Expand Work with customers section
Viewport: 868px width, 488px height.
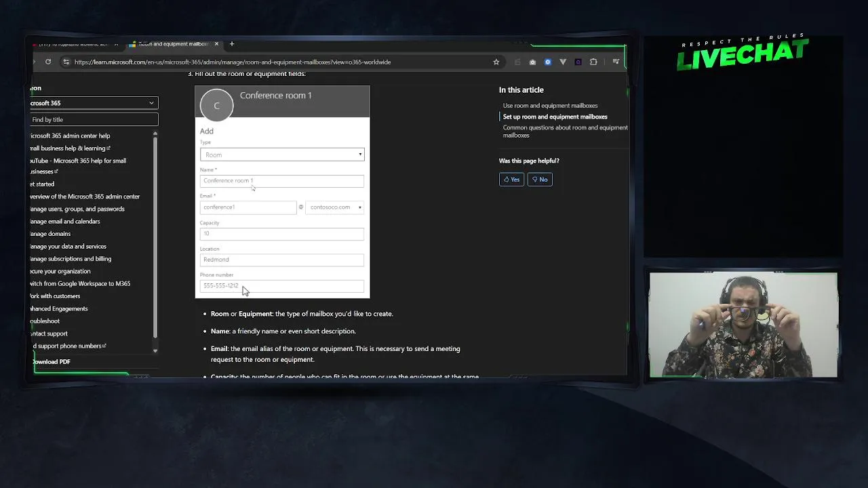click(55, 296)
